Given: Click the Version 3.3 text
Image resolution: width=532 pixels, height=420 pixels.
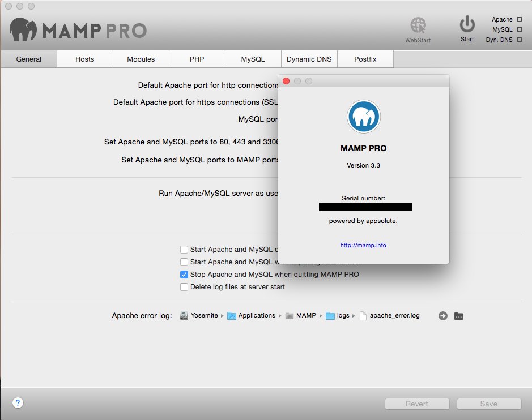Looking at the screenshot, I should 363,165.
